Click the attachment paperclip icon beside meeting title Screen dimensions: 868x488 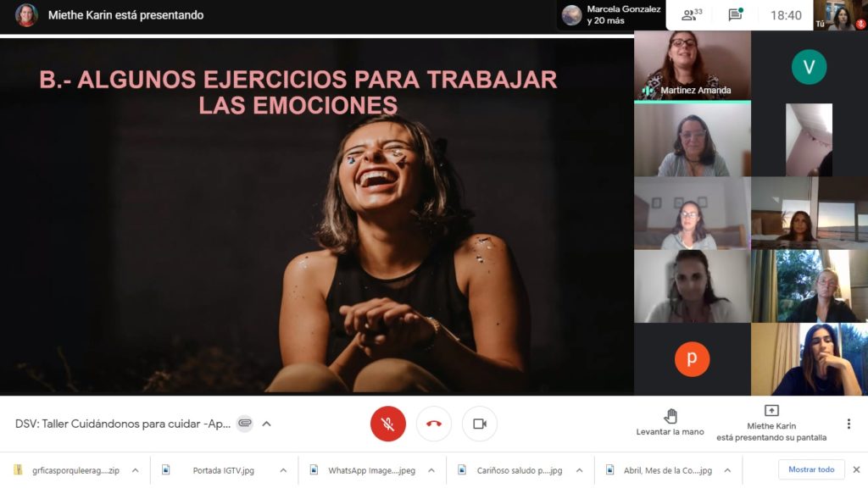[x=245, y=424]
